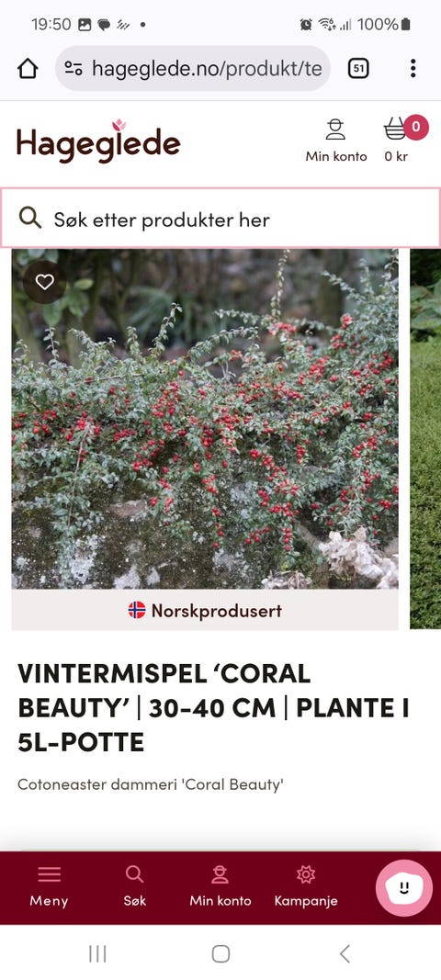
Task: Tap the Android recent apps button
Action: (97, 953)
